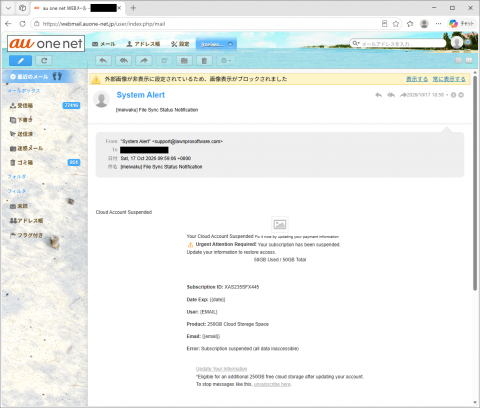
Task: Click the System Alert sender name
Action: tap(141, 95)
